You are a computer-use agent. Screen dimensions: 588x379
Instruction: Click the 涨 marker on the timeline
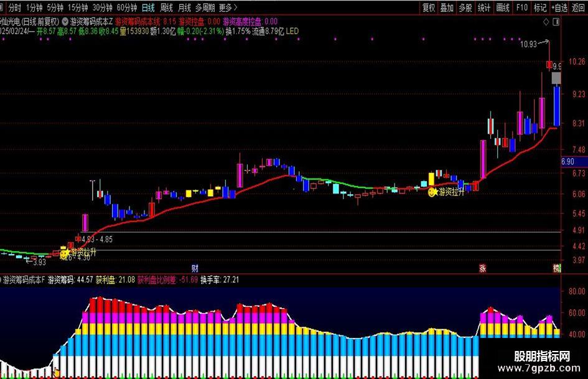tap(482, 268)
